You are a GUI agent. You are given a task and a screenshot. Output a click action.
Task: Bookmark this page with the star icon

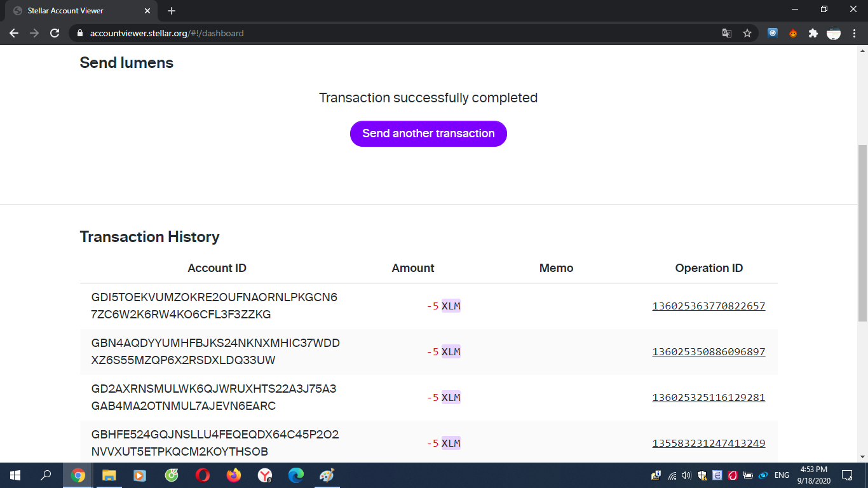tap(747, 33)
